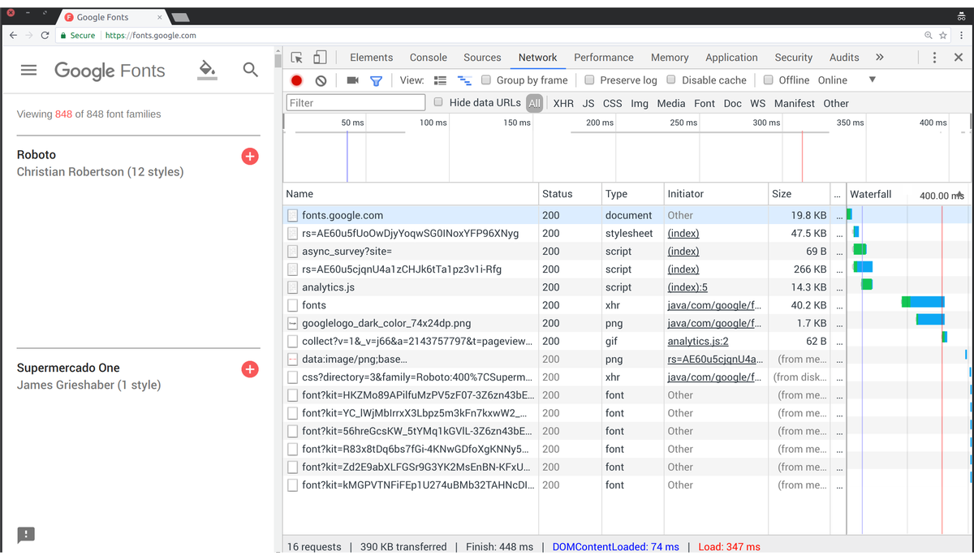Open the Chrome main menu
Screen dimensions: 974x560
(962, 36)
